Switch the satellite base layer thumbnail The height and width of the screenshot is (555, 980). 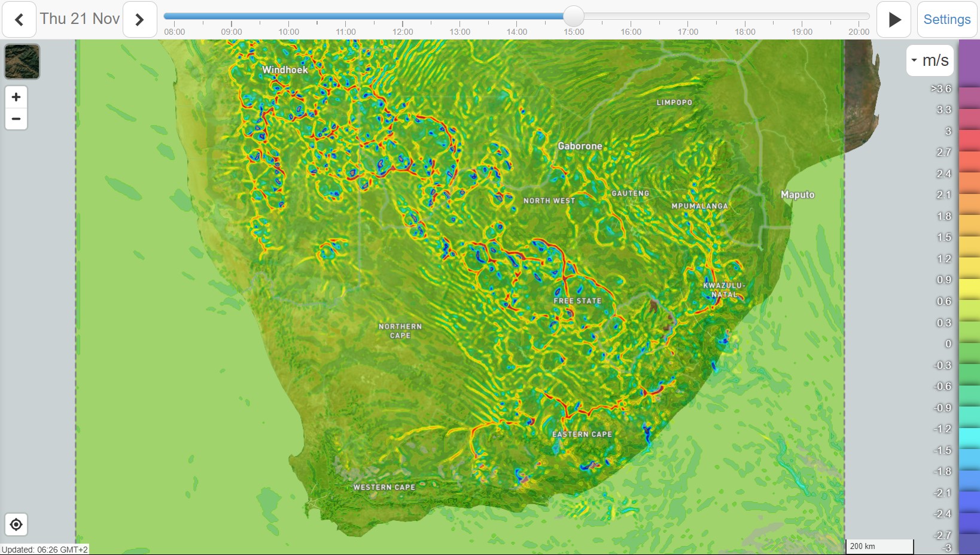(22, 61)
